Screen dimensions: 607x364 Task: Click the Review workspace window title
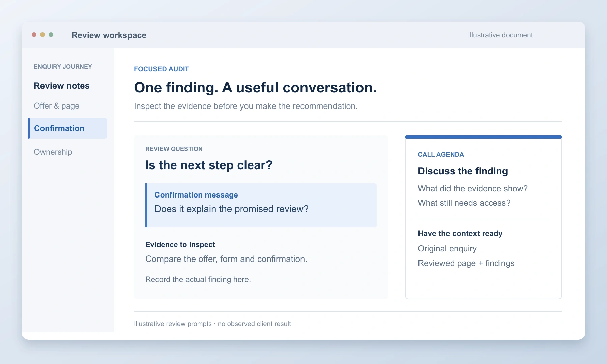coord(109,35)
